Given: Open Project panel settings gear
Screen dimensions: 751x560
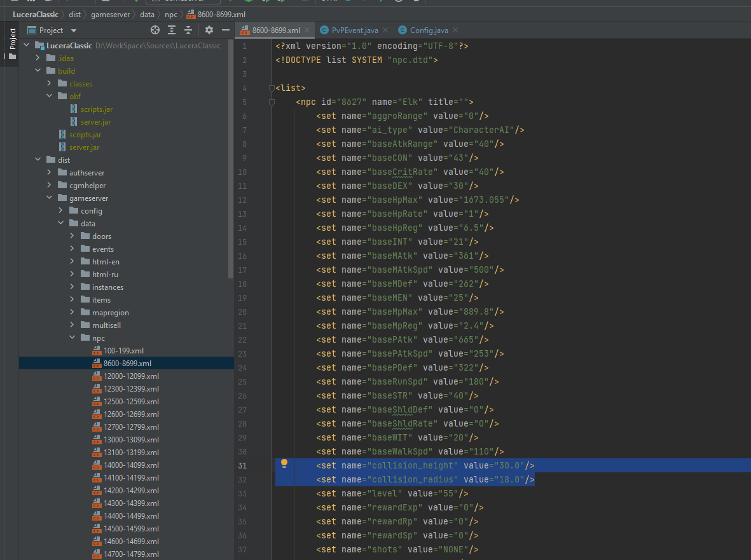Looking at the screenshot, I should click(209, 30).
